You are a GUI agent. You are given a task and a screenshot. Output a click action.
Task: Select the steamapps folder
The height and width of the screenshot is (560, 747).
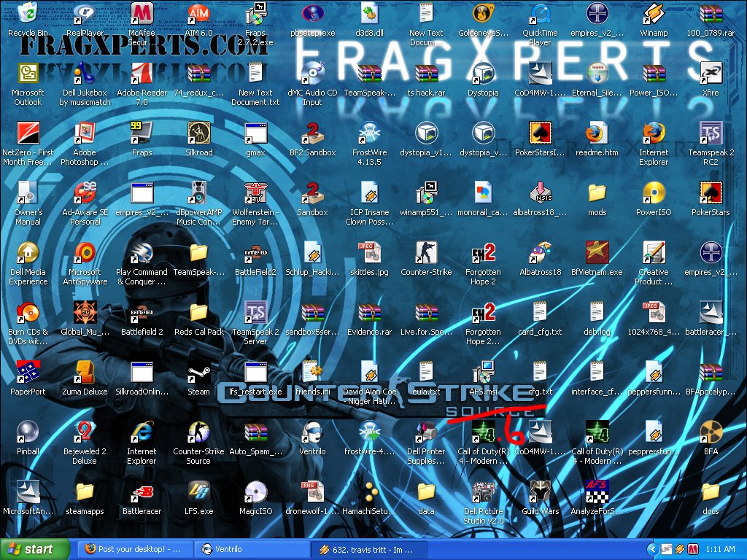pos(85,491)
